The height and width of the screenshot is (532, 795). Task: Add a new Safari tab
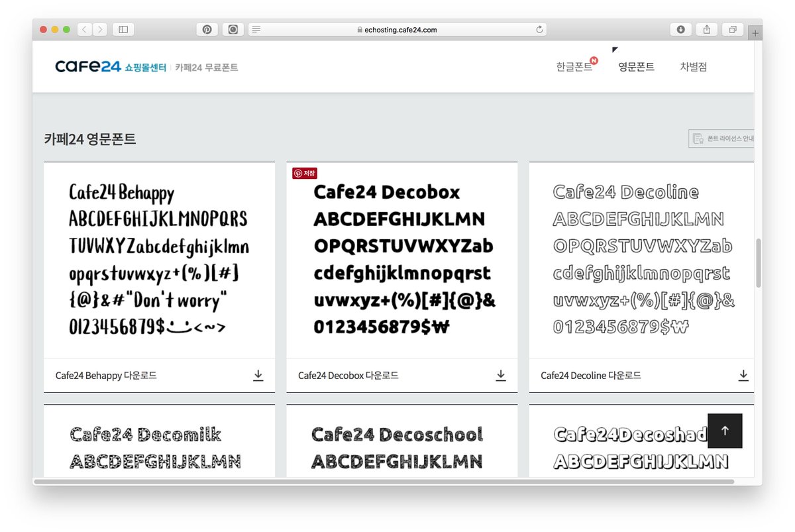755,32
